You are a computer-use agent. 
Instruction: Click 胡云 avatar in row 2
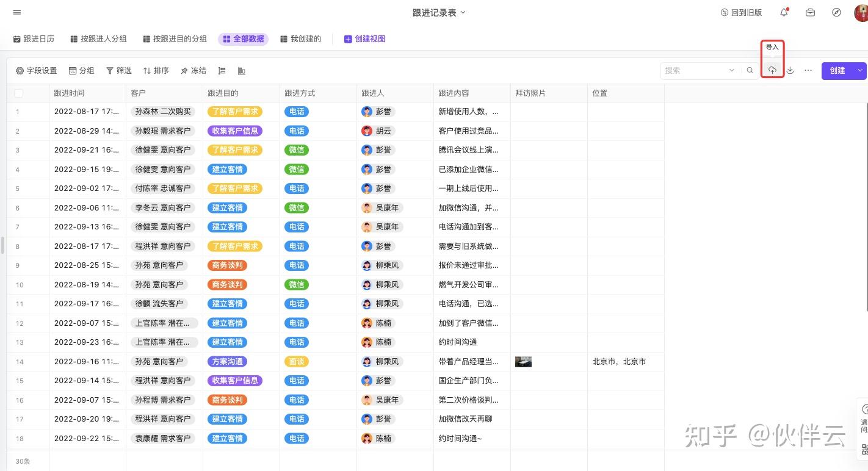click(367, 131)
